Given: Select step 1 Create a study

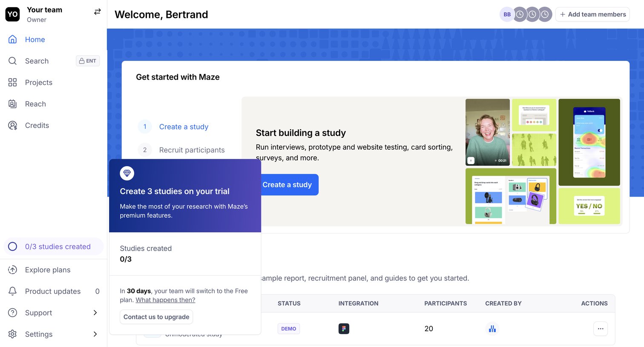Looking at the screenshot, I should (x=184, y=127).
